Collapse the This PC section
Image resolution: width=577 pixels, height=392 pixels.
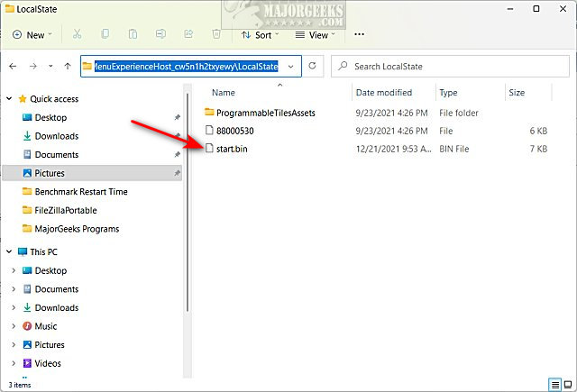9,251
